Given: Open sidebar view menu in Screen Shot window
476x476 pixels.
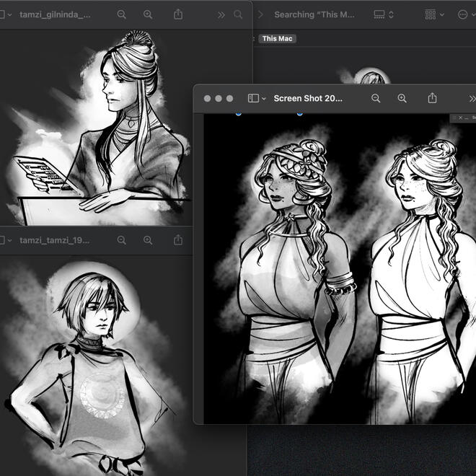Looking at the screenshot, I should coord(257,98).
